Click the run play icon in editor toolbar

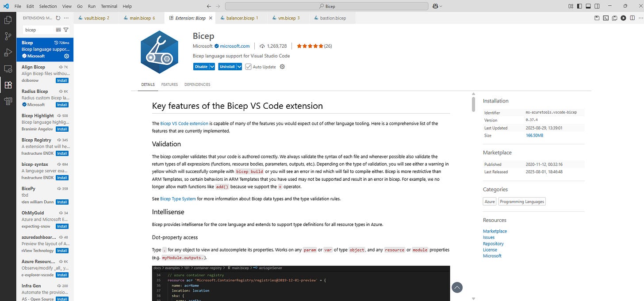pyautogui.click(x=623, y=18)
